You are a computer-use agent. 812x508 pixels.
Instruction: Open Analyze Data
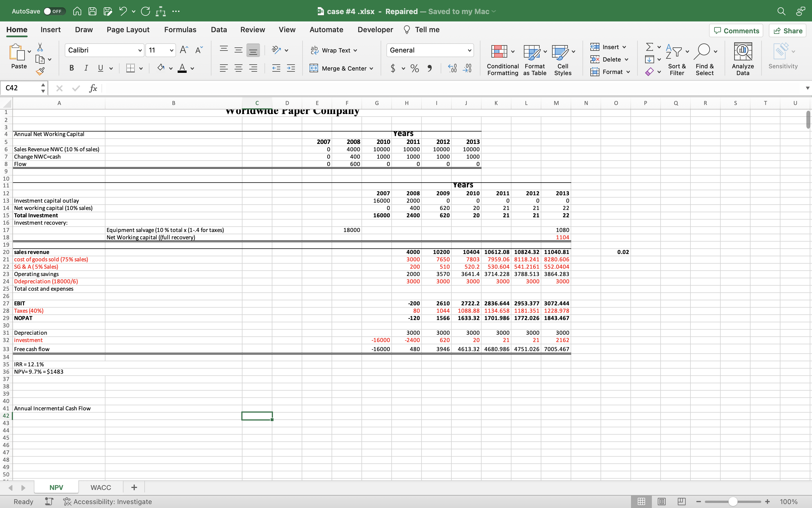[x=743, y=59]
